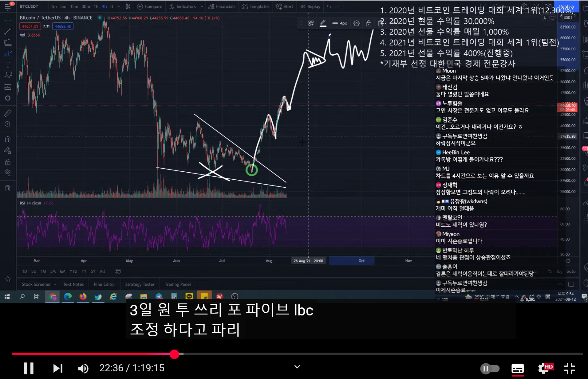This screenshot has width=588, height=379.
Task: Open the prediction and measurement tools
Action: pos(8,87)
